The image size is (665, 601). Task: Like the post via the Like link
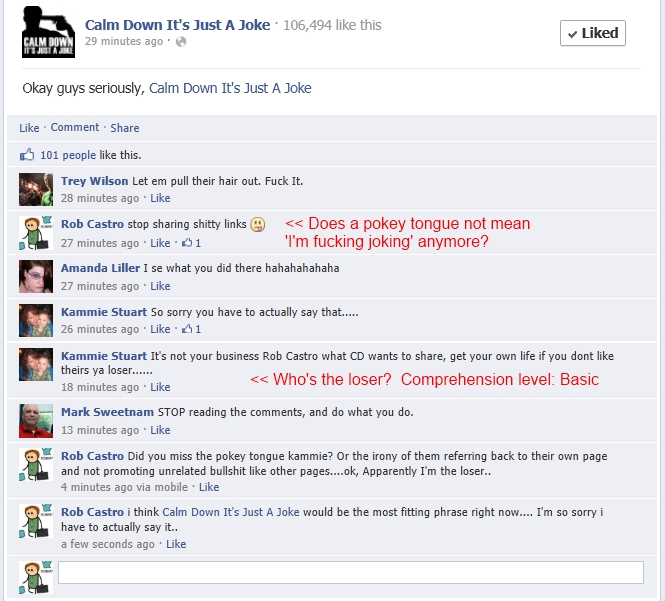tap(29, 128)
